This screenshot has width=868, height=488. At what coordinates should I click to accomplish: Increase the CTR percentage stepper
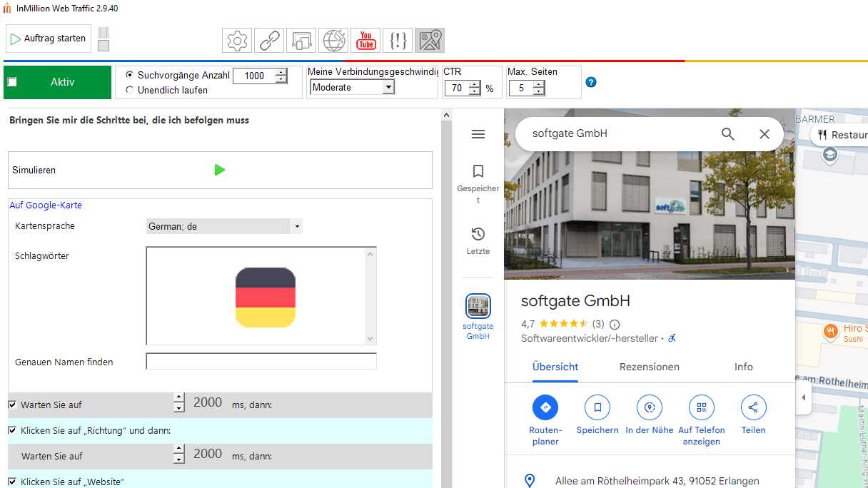tap(475, 85)
